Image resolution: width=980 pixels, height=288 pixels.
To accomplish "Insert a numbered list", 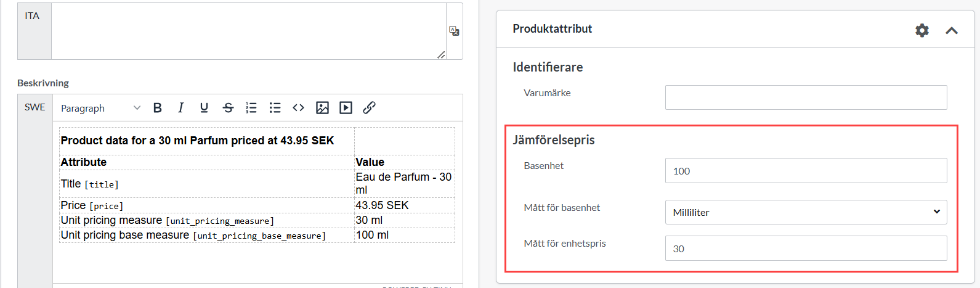I will tap(251, 108).
